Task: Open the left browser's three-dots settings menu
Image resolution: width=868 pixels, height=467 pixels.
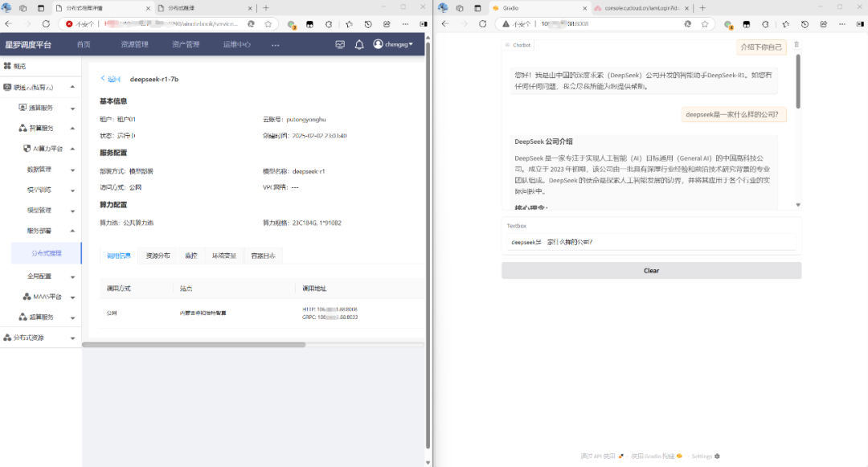Action: coord(405,24)
